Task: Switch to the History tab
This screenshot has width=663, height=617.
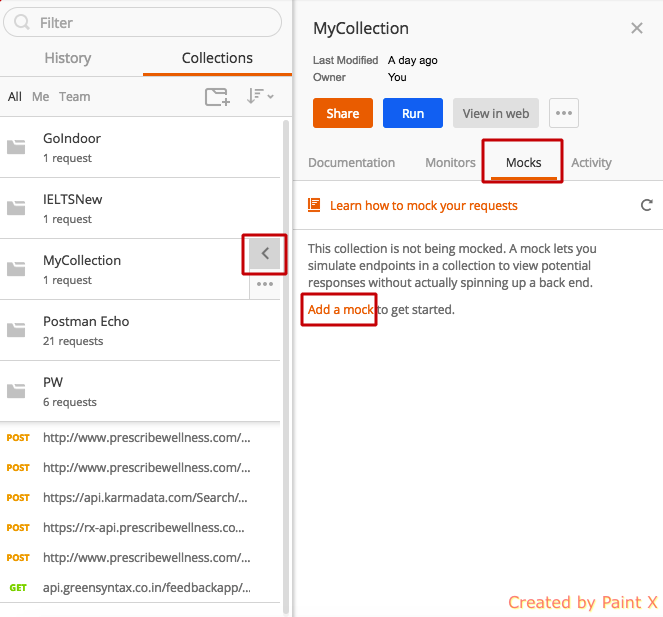Action: (x=68, y=59)
